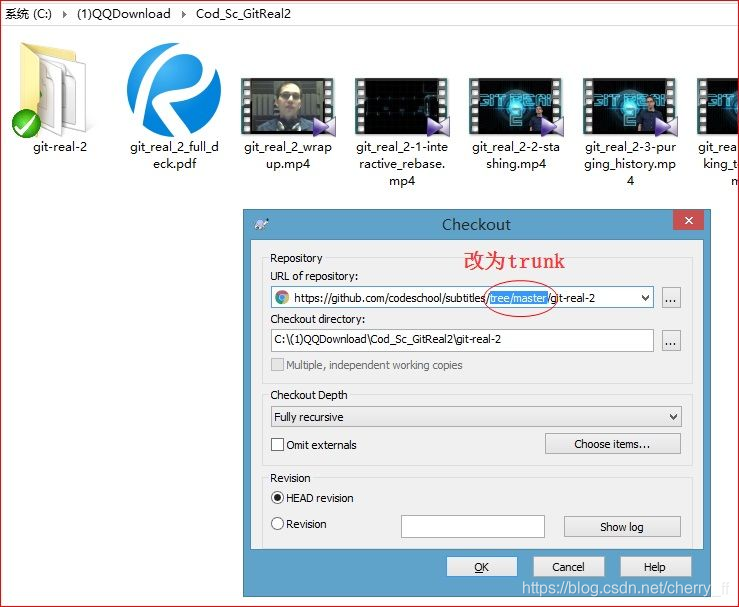
Task: Click into the revision number field
Action: pyautogui.click(x=473, y=526)
